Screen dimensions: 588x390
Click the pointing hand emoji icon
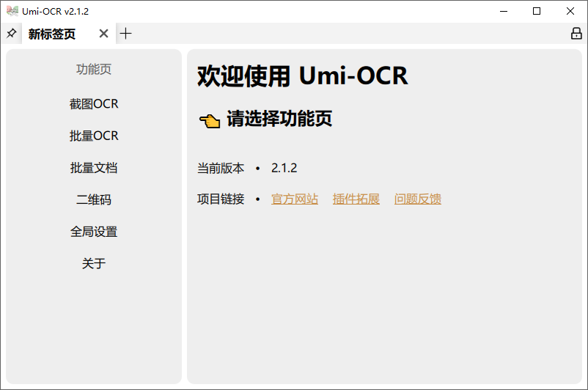click(210, 121)
